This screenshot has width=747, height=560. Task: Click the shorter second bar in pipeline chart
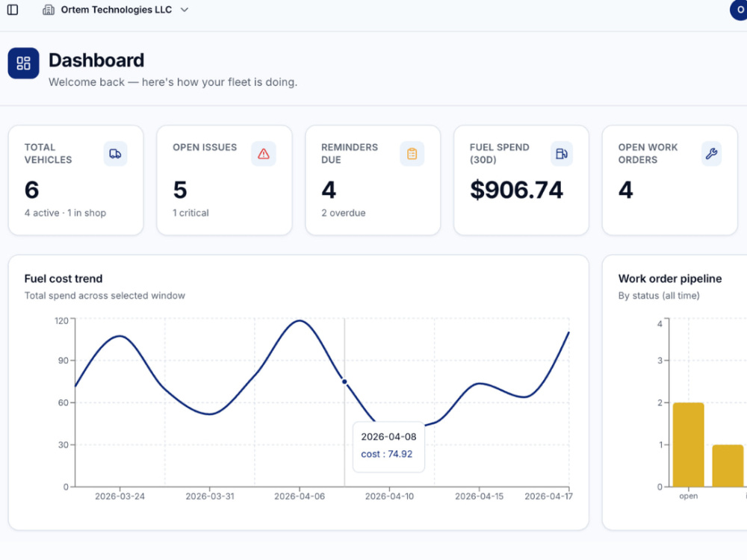pyautogui.click(x=728, y=466)
